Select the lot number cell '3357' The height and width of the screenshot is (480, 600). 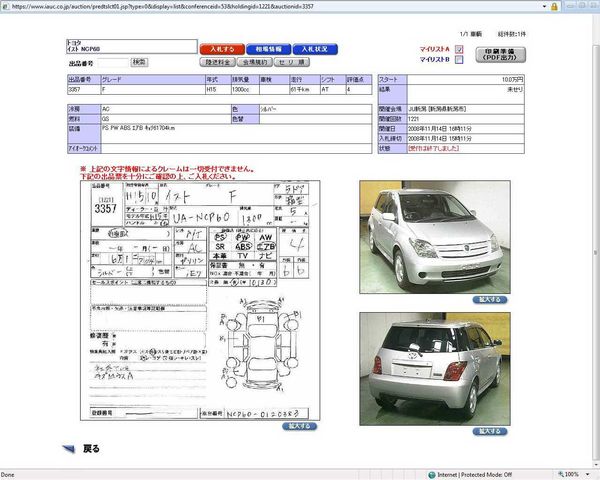point(84,90)
